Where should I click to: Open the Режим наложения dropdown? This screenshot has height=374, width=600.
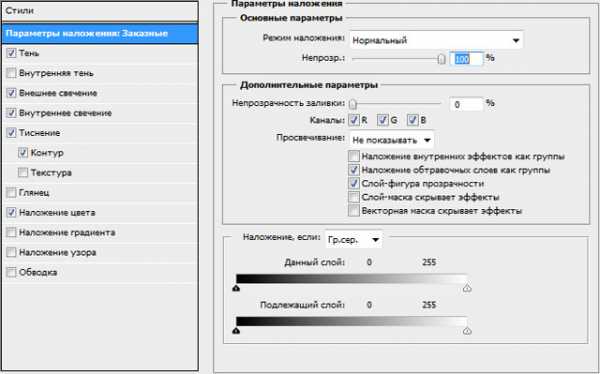tap(436, 40)
